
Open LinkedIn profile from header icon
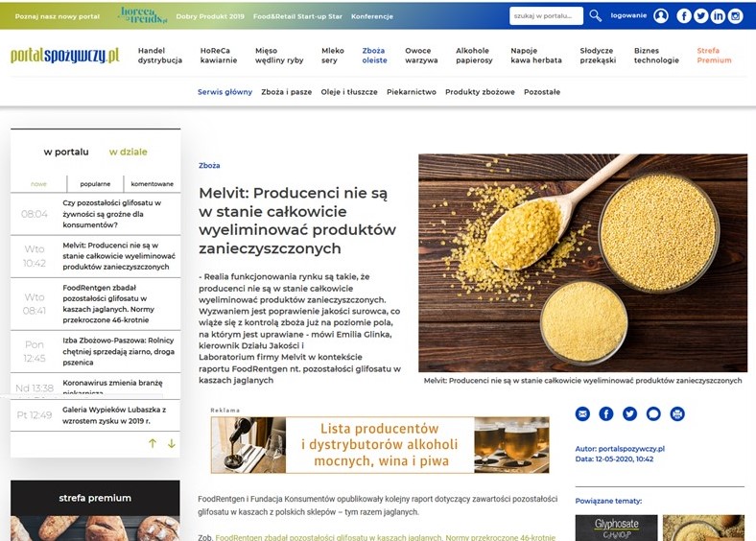pos(718,16)
